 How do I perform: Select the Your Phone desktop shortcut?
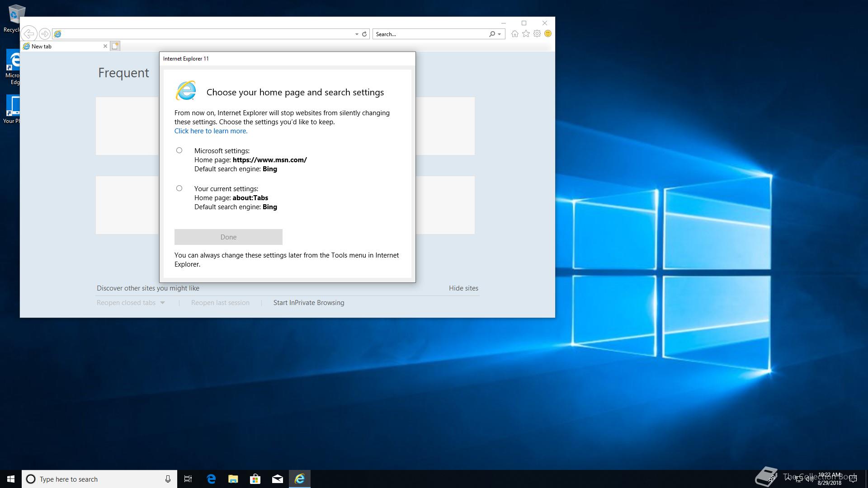click(13, 109)
